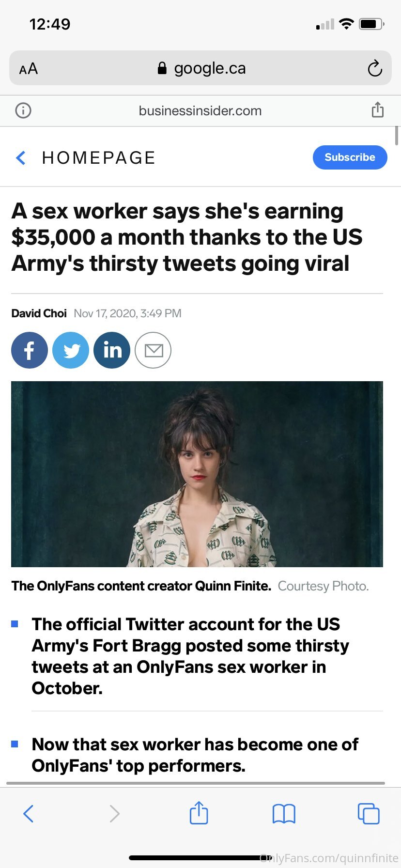Go back using Safari back arrow
This screenshot has width=401, height=868.
tap(29, 814)
